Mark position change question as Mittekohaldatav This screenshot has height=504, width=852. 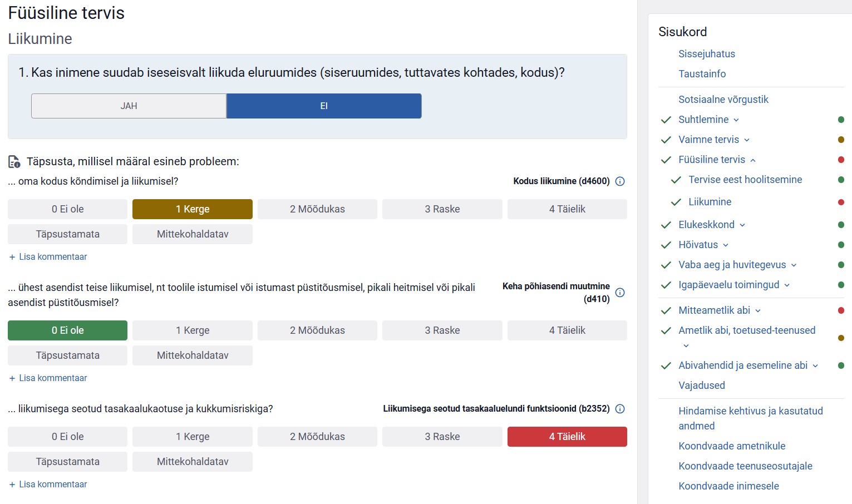(x=193, y=355)
